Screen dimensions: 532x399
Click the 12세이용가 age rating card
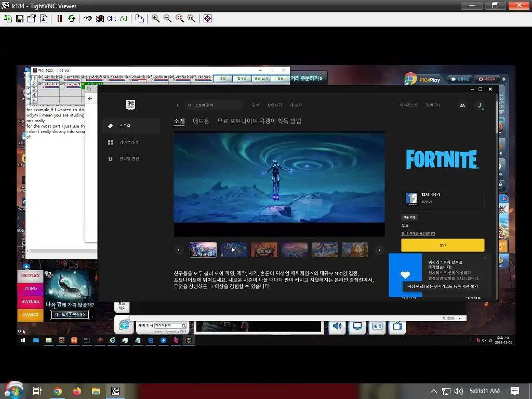point(443,199)
